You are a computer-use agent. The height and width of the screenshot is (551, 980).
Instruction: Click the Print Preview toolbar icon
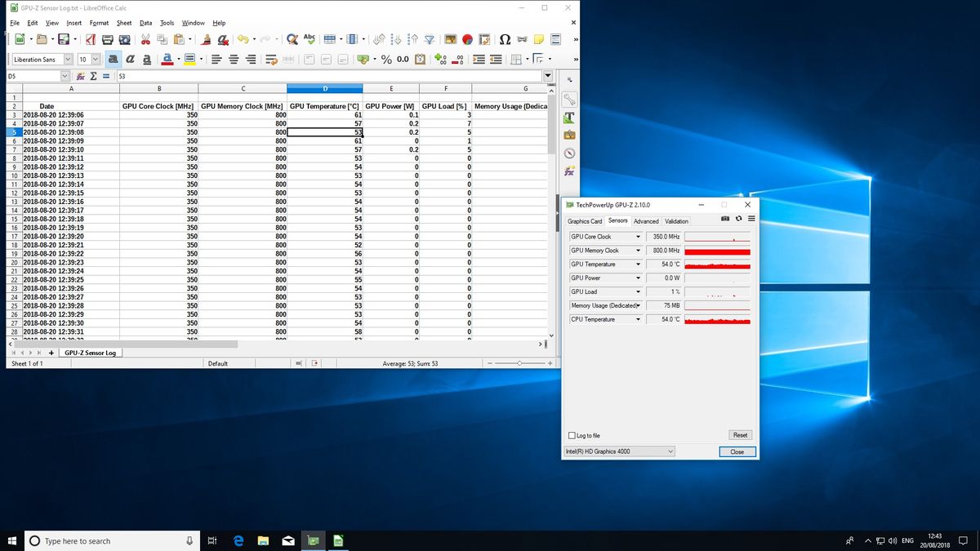click(123, 38)
